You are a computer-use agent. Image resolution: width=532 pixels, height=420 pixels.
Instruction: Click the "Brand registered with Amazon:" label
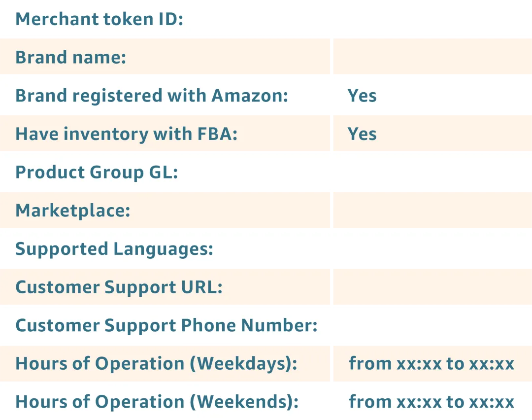click(x=152, y=96)
